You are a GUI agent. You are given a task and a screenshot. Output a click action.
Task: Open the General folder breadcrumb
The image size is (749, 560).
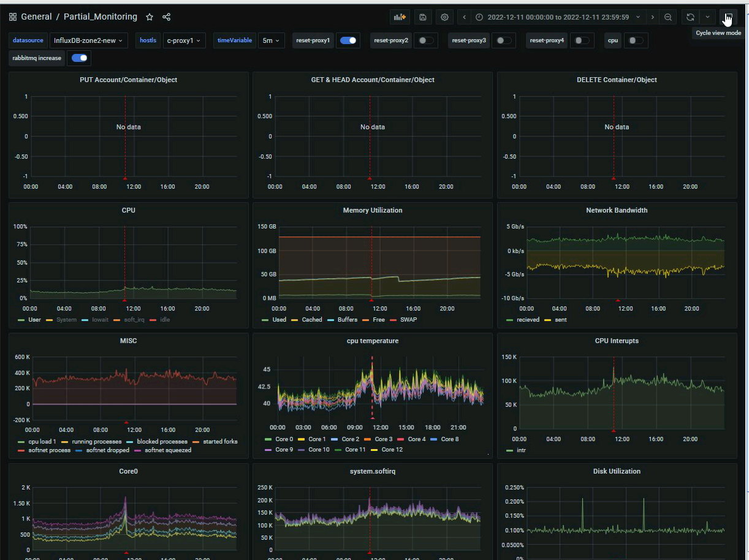coord(36,17)
